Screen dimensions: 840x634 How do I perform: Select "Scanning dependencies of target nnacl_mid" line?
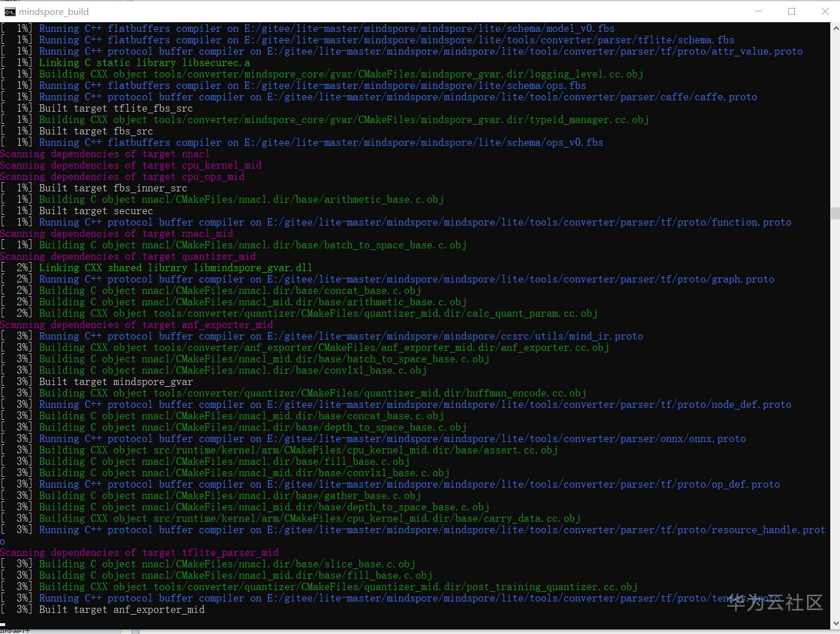pyautogui.click(x=116, y=234)
